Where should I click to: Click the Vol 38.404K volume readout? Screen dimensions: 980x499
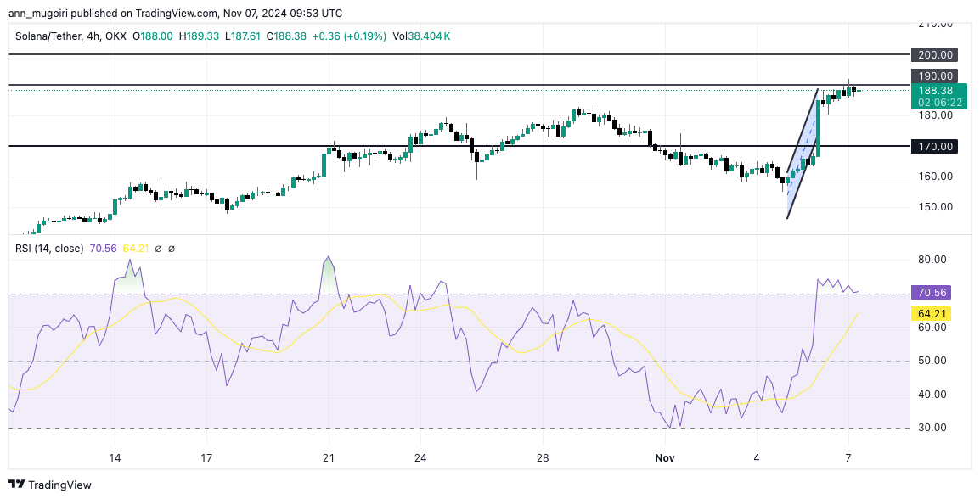[421, 36]
